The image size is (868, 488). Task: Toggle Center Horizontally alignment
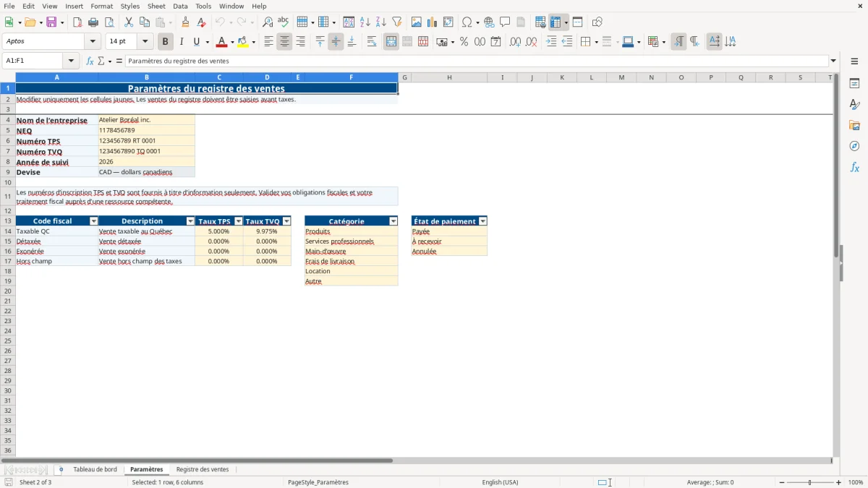click(x=284, y=42)
